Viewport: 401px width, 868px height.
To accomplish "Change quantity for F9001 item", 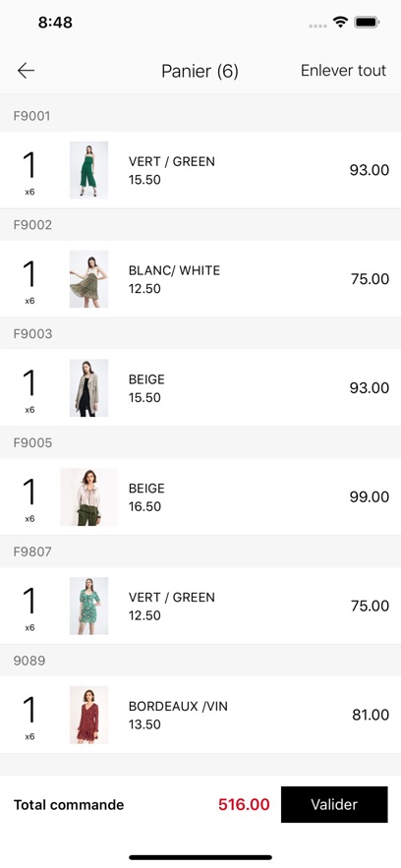I will [29, 171].
